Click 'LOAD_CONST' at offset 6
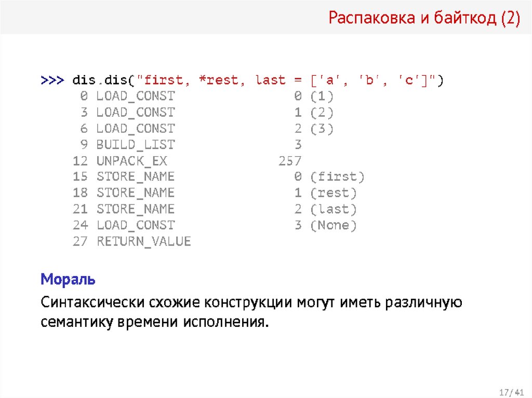The width and height of the screenshot is (532, 398). point(136,129)
